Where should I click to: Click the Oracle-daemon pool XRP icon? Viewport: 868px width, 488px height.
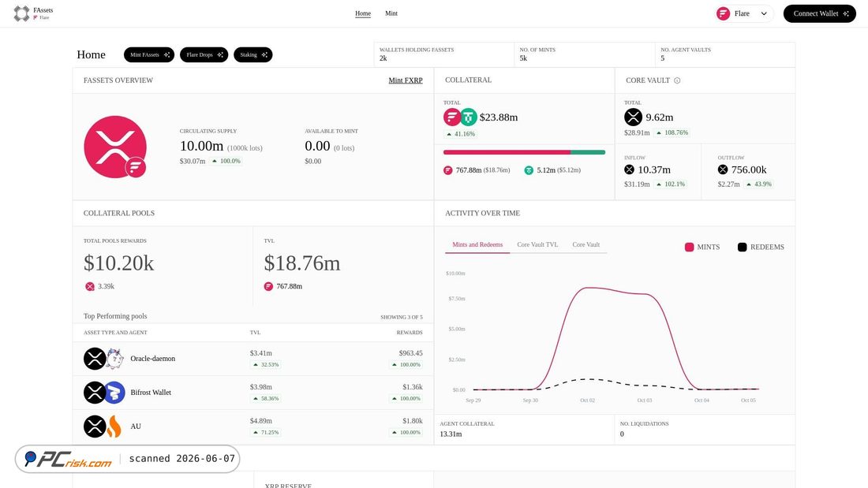point(95,359)
